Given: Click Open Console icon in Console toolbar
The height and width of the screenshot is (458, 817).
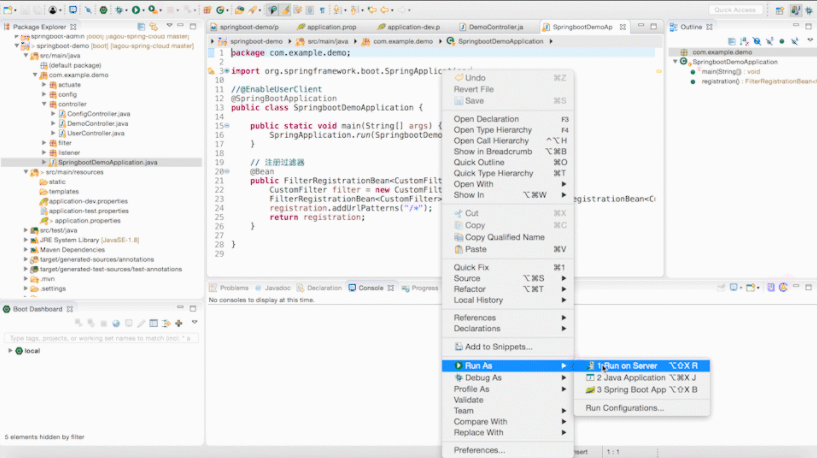Looking at the screenshot, I should tap(750, 288).
